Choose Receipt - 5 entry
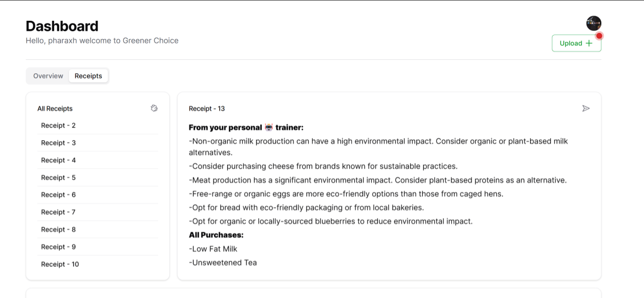The width and height of the screenshot is (644, 298). click(59, 177)
